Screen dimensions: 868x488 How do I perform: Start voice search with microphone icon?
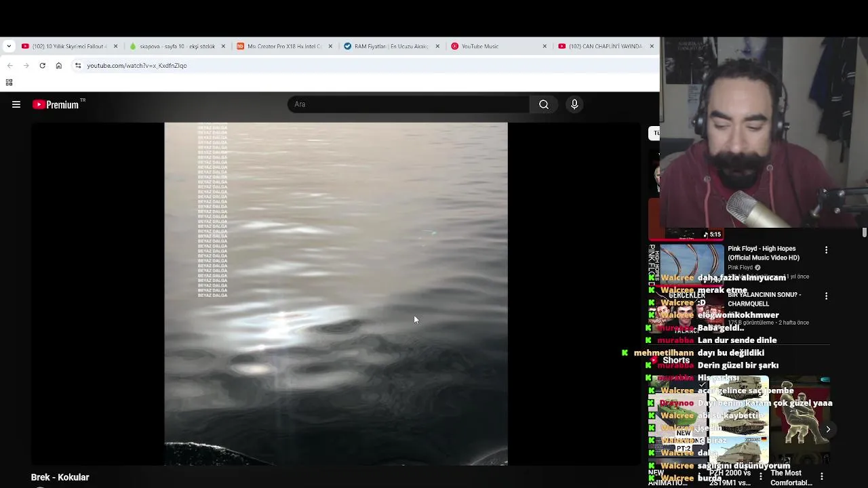point(574,104)
